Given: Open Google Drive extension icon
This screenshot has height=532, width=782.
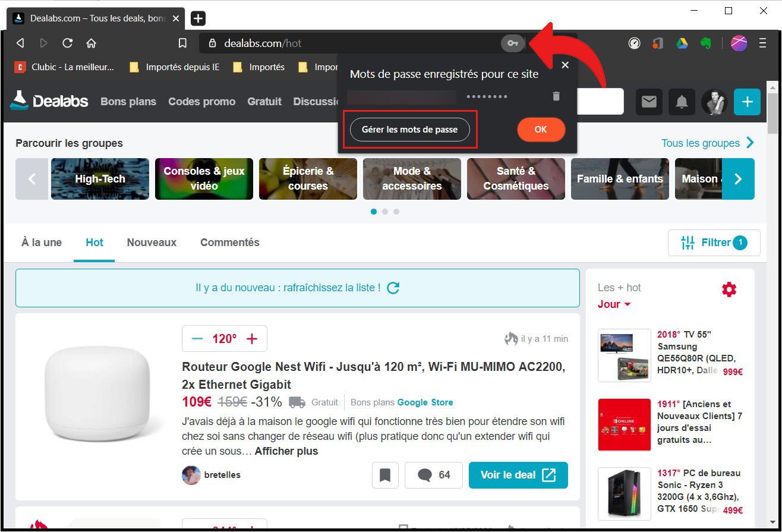Looking at the screenshot, I should coord(682,43).
